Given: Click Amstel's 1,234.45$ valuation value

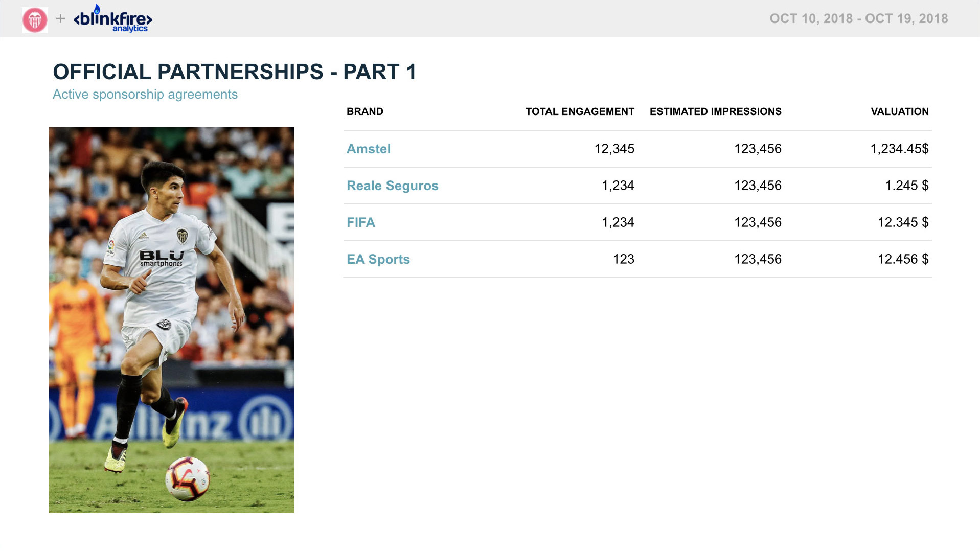Looking at the screenshot, I should tap(899, 149).
